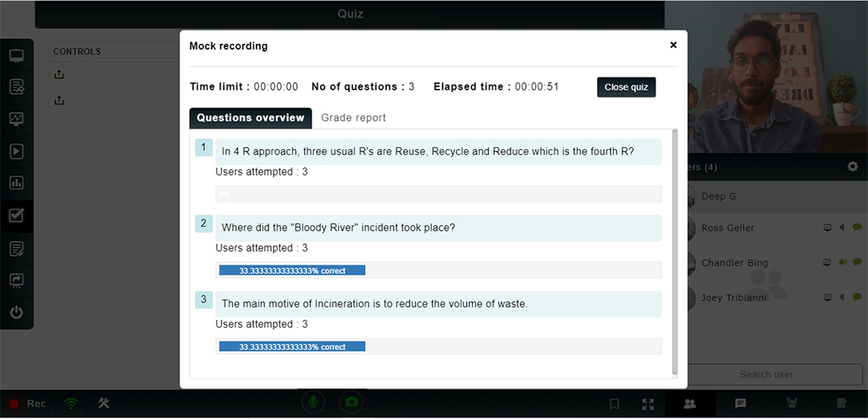The image size is (868, 419).
Task: Toggle the microphone button in bottom bar
Action: tap(314, 403)
